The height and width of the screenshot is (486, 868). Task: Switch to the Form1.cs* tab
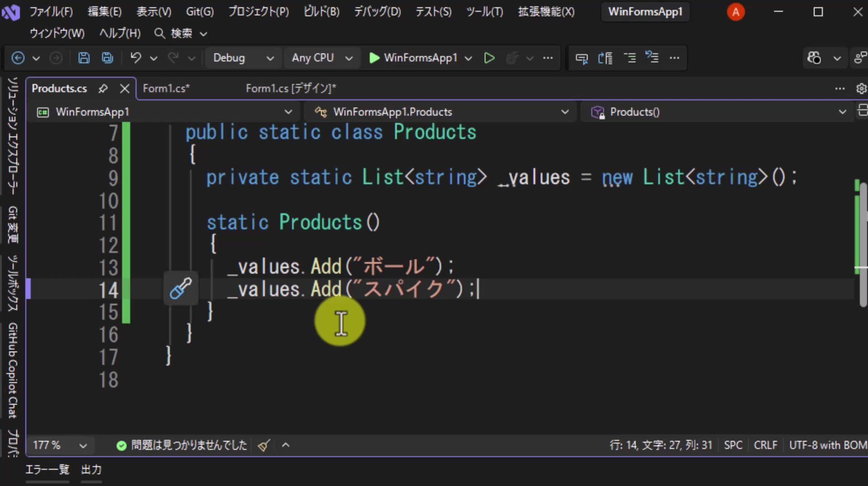[166, 89]
